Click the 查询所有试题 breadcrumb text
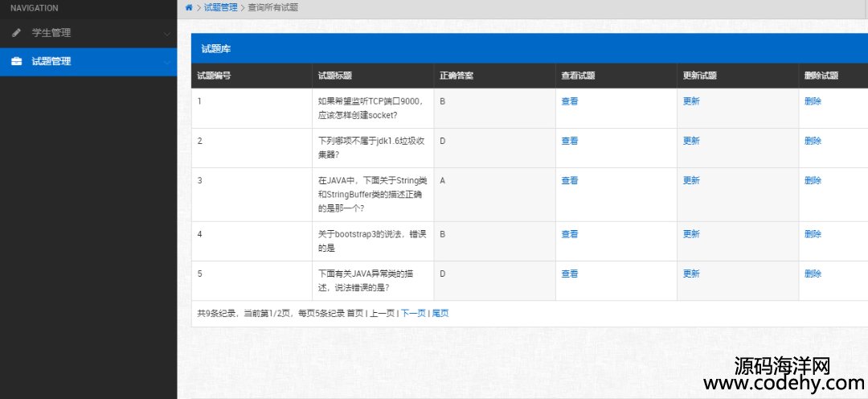The height and width of the screenshot is (399, 868). tap(273, 8)
